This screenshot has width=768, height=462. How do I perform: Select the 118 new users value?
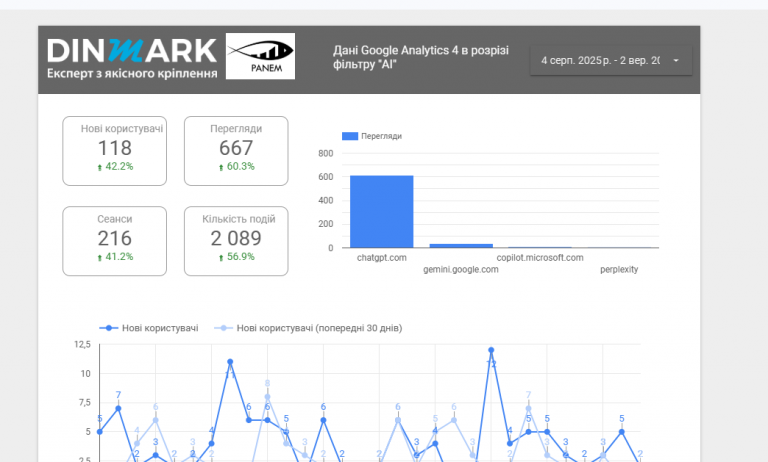pyautogui.click(x=115, y=148)
